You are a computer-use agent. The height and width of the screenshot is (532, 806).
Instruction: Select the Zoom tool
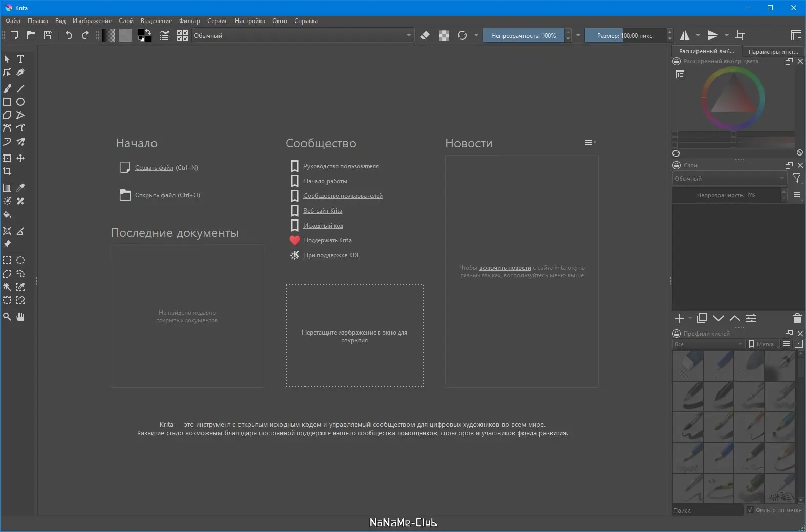(7, 317)
